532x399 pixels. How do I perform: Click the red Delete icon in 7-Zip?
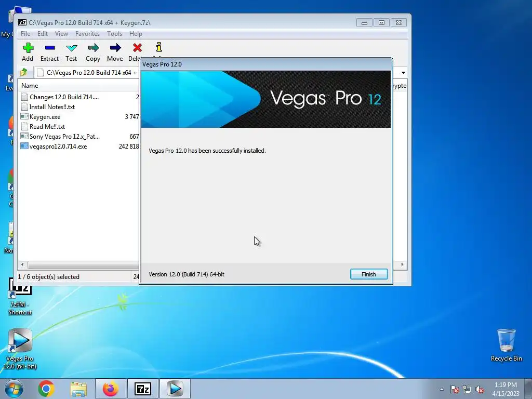point(137,48)
